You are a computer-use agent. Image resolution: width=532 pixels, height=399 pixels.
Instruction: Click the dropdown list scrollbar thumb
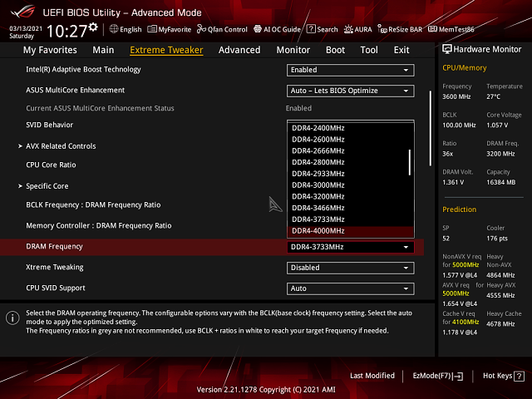click(410, 163)
